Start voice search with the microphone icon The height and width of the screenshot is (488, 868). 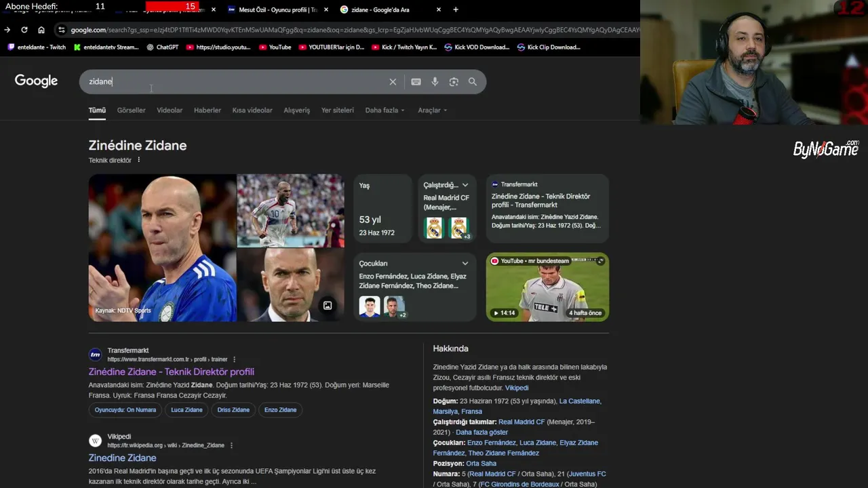tap(435, 82)
